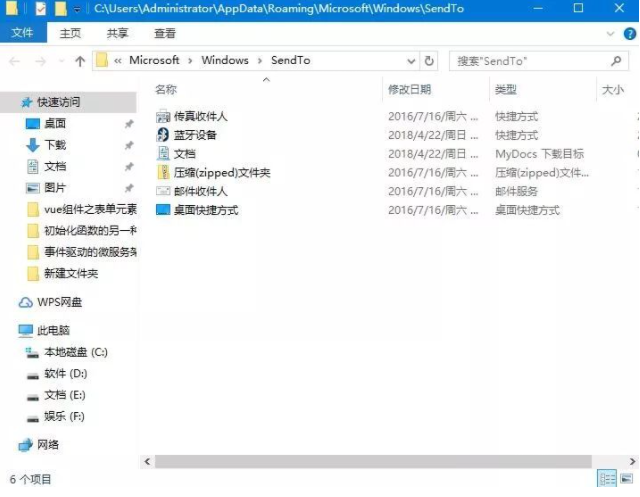Open WPS网盘 in the navigation pane
640x497 pixels.
click(59, 302)
